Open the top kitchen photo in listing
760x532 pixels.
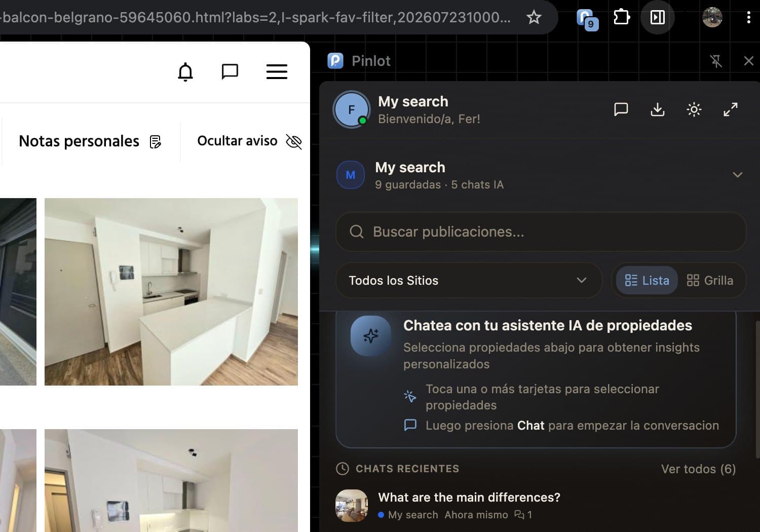(x=171, y=292)
